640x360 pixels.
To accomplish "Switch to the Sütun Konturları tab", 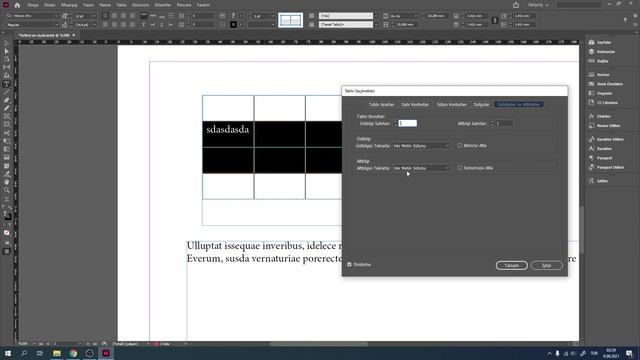I will coord(451,104).
